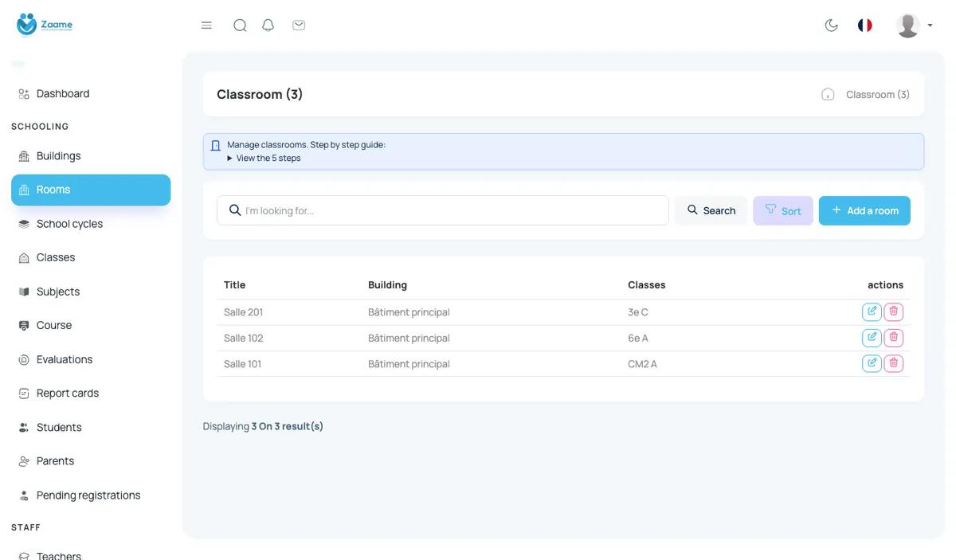The width and height of the screenshot is (956, 560).
Task: Click the Classes icon in sidebar
Action: 24,257
